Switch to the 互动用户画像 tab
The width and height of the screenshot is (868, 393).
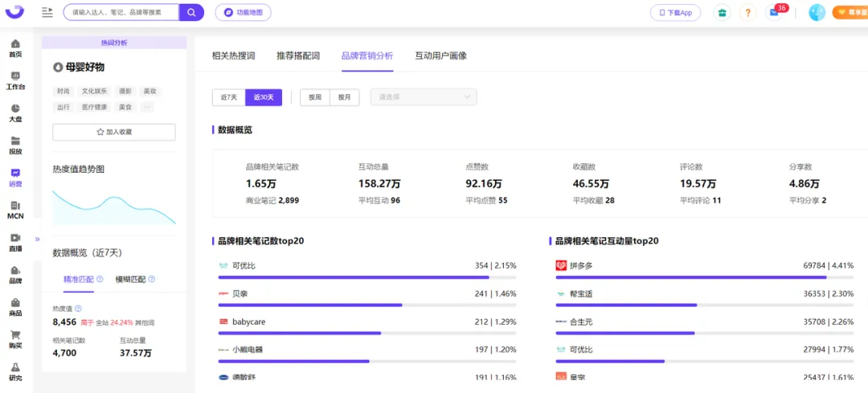[x=440, y=56]
